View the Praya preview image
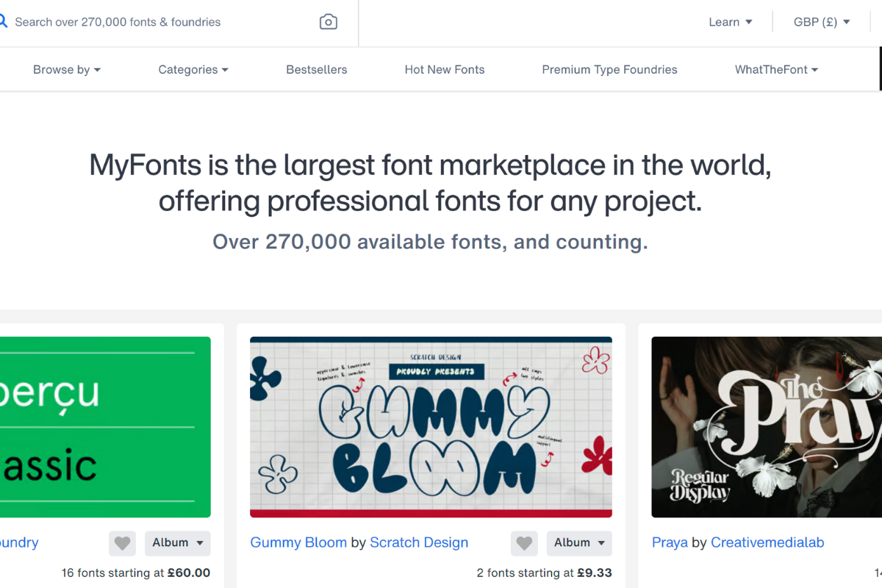Image resolution: width=882 pixels, height=588 pixels. [767, 427]
